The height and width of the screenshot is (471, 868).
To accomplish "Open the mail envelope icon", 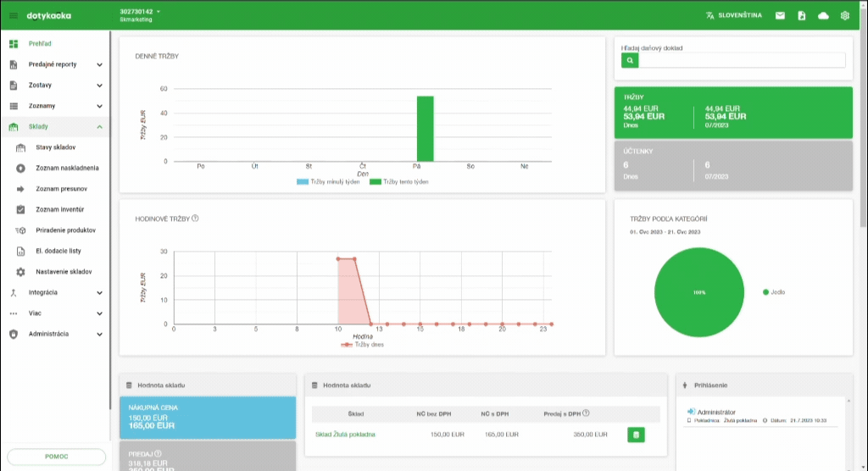I will (780, 15).
